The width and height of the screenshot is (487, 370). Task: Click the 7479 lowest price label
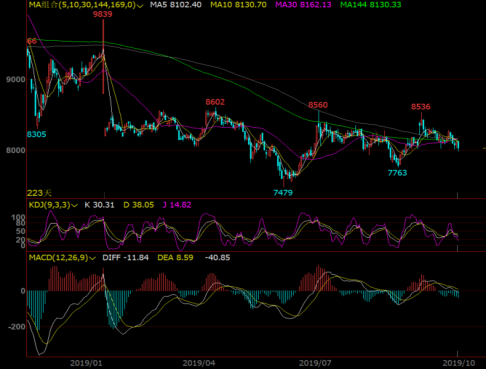tap(283, 193)
